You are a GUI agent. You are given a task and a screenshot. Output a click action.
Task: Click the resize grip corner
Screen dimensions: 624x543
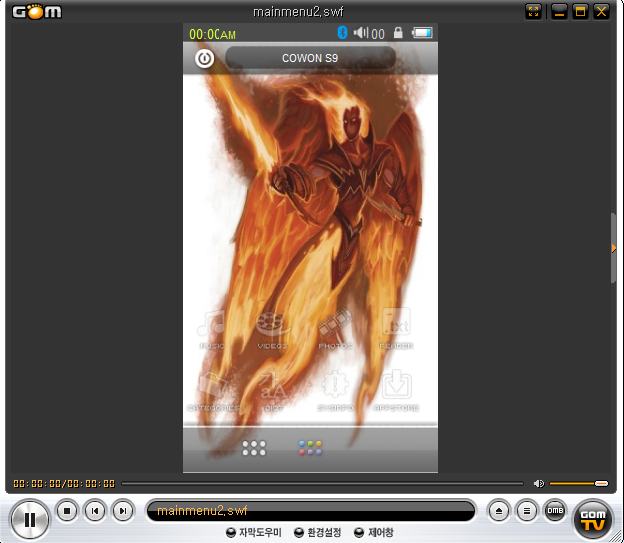tap(618, 537)
